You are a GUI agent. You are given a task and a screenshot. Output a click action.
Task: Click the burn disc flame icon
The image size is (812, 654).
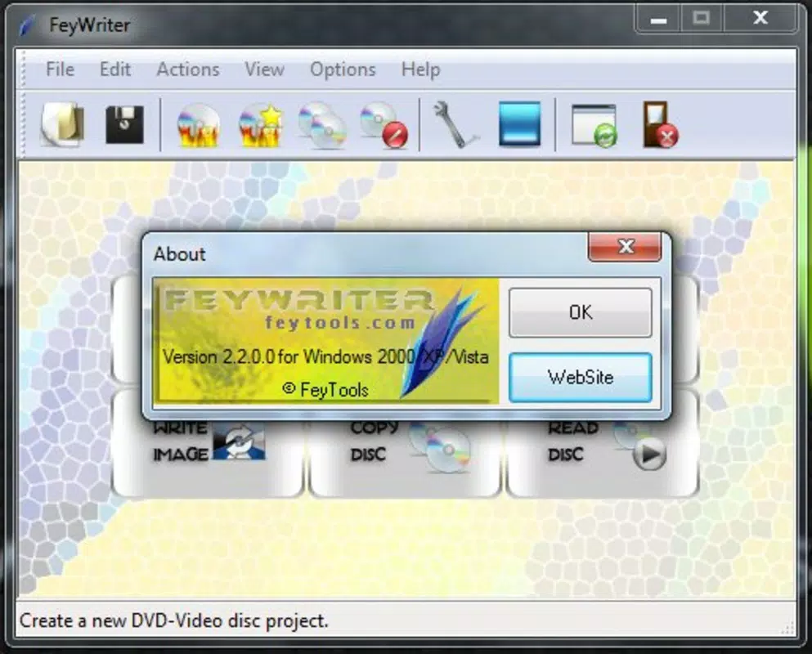tap(199, 126)
